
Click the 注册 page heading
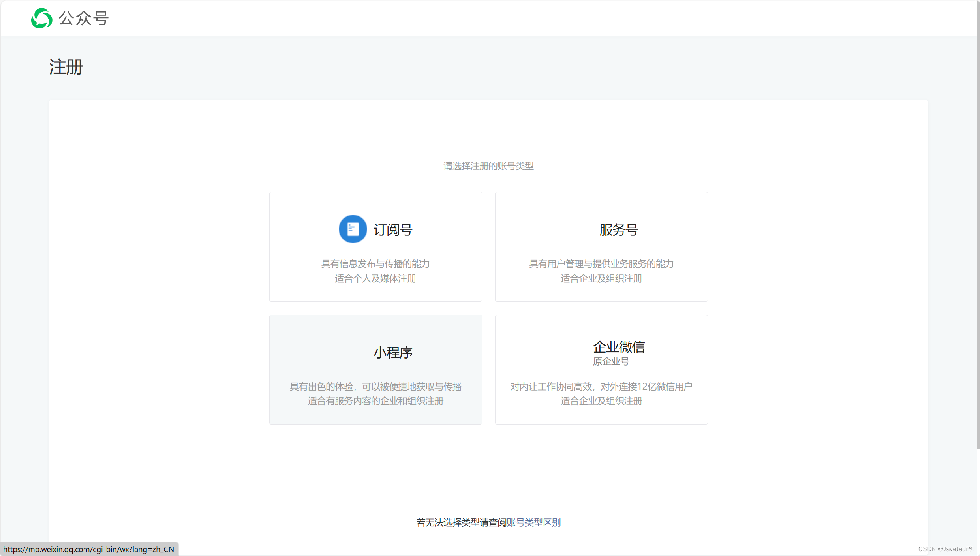pos(66,67)
